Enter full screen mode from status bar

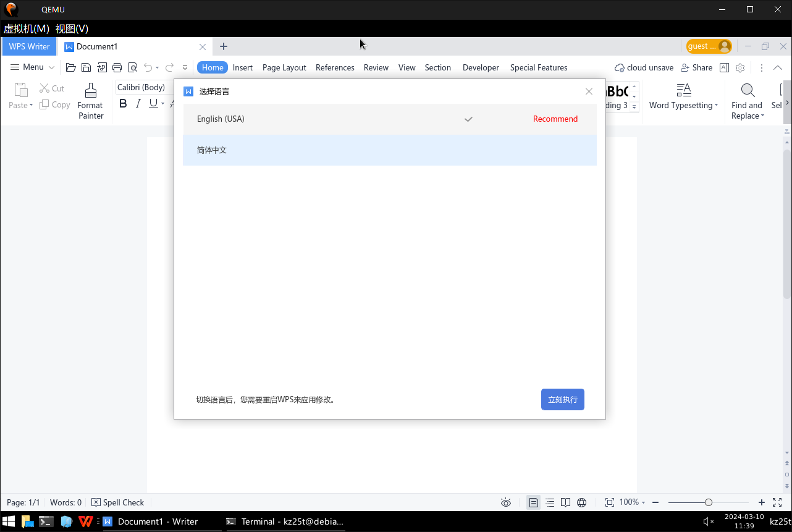(x=777, y=502)
